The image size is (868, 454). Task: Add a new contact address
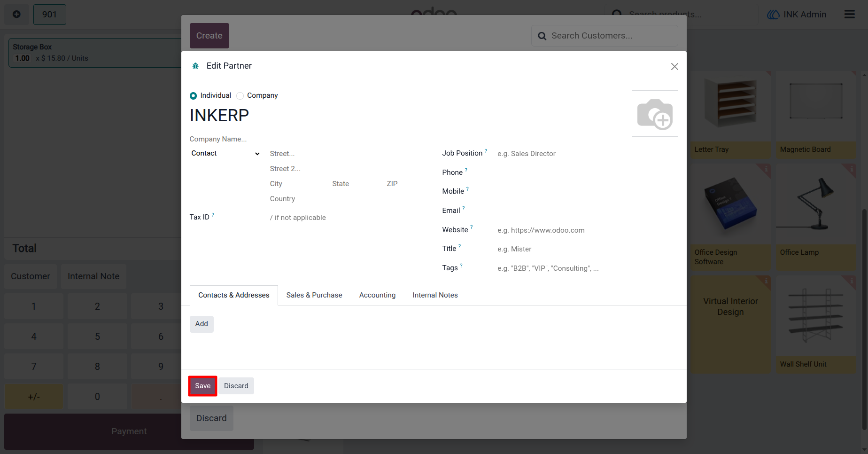point(201,324)
